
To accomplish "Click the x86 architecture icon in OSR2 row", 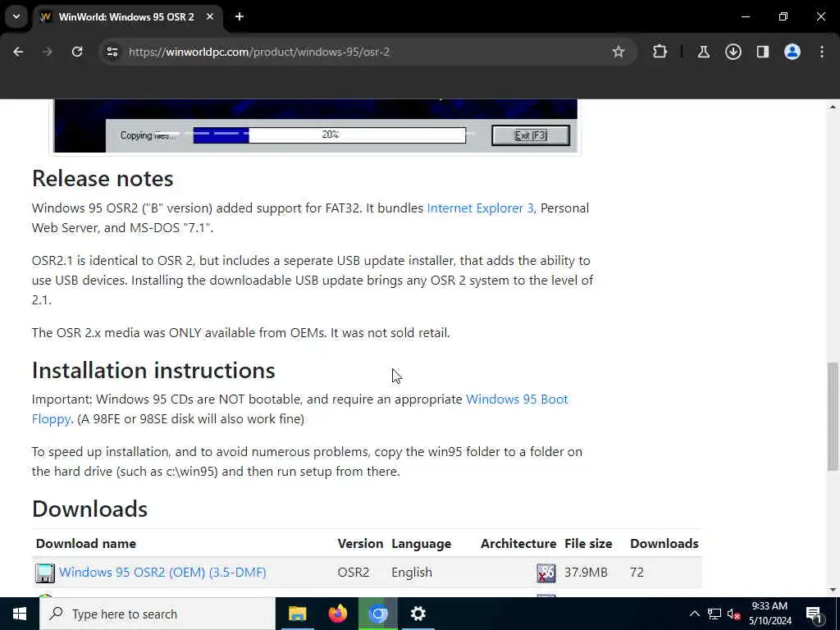I will 546,573.
